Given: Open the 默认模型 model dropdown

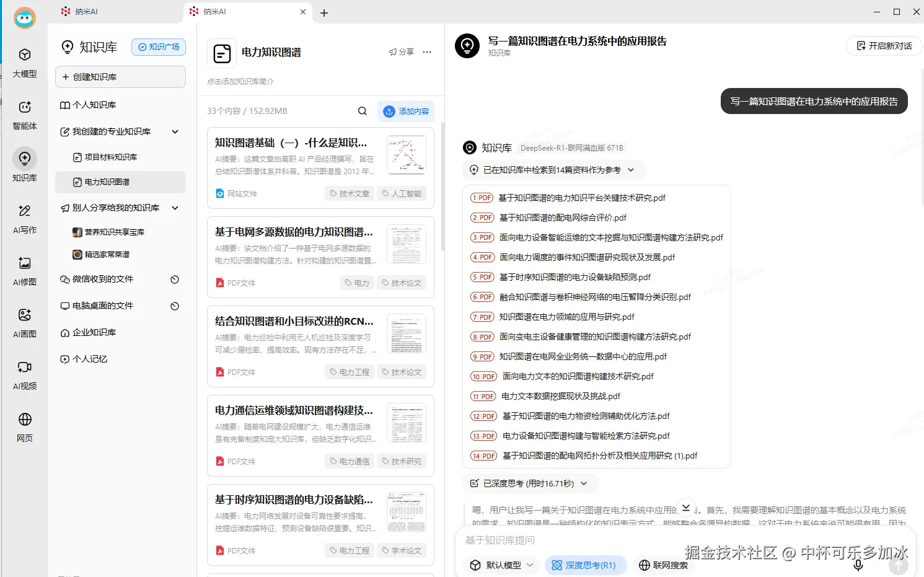Looking at the screenshot, I should click(x=501, y=565).
